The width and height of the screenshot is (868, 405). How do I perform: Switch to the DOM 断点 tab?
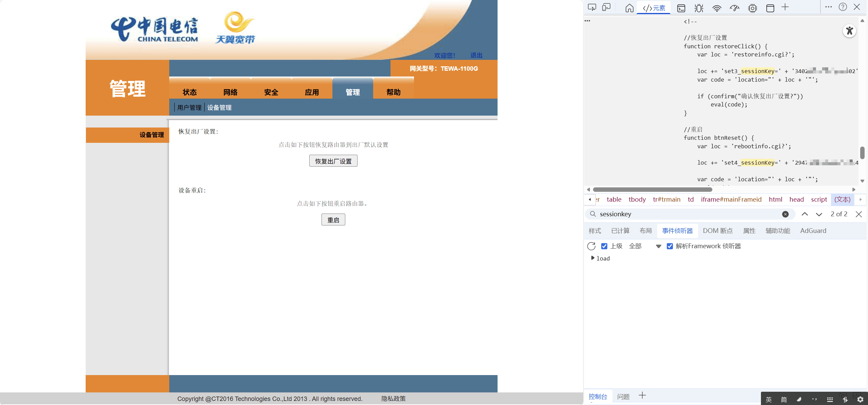tap(717, 231)
